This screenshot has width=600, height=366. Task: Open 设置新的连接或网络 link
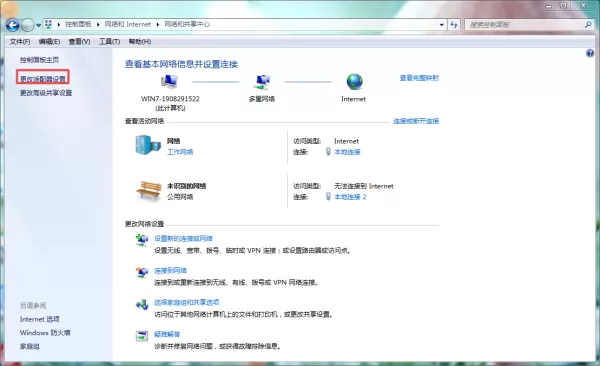183,239
